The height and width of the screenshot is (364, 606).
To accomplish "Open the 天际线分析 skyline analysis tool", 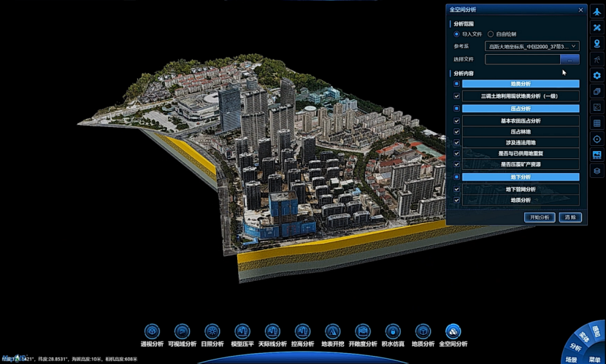I will click(272, 332).
